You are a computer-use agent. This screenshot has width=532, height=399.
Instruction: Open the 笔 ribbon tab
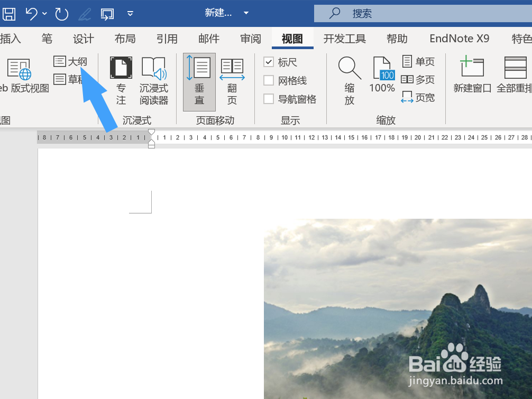coord(47,39)
